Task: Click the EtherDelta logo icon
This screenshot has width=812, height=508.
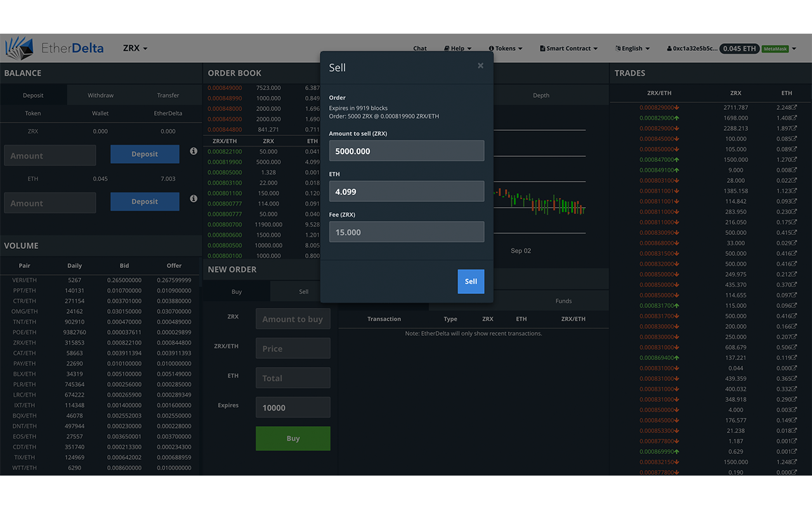Action: 18,48
